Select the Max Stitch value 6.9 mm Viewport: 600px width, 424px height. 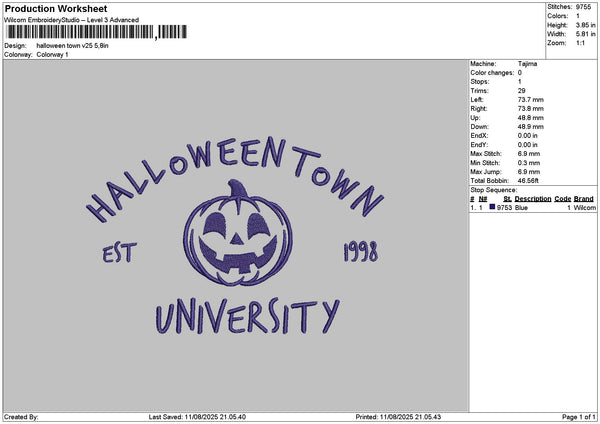[x=529, y=154]
